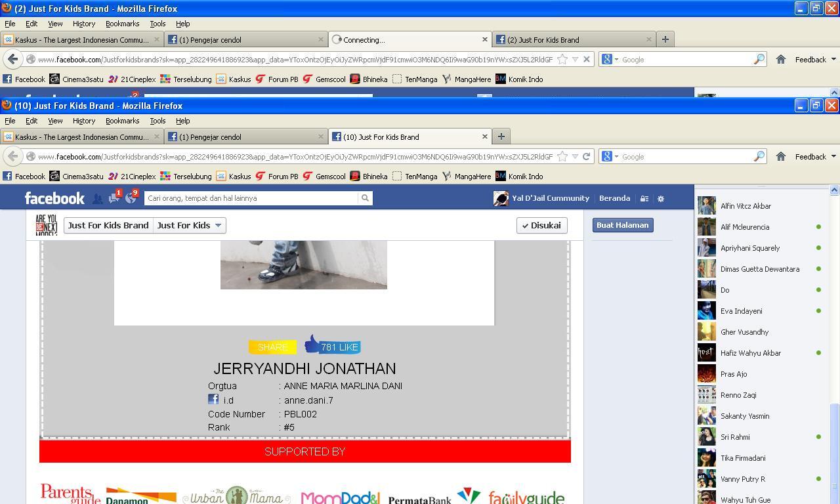Viewport: 840px width, 504px height.
Task: Open Google search engine dropdown in front window
Action: click(609, 156)
